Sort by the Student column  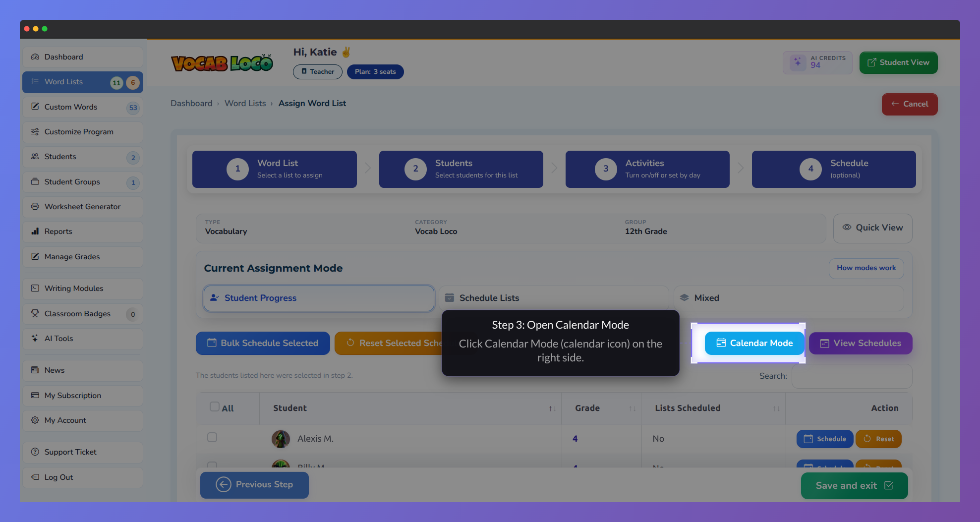(x=552, y=408)
